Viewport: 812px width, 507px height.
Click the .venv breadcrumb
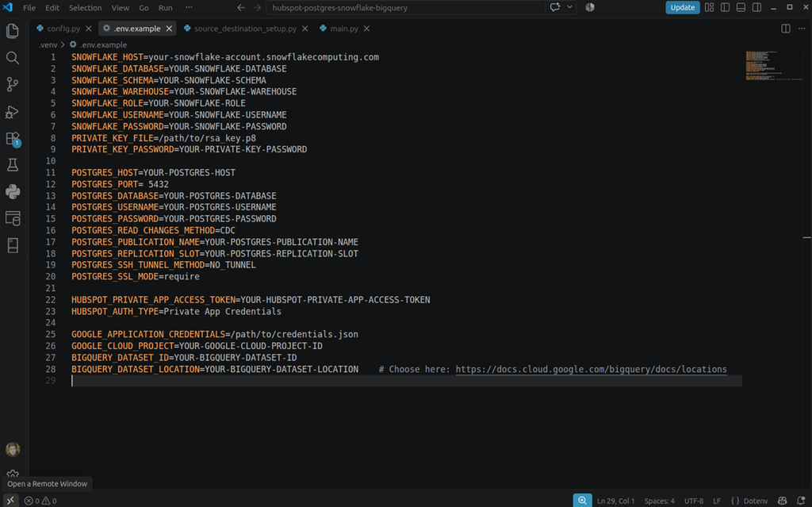tap(48, 44)
